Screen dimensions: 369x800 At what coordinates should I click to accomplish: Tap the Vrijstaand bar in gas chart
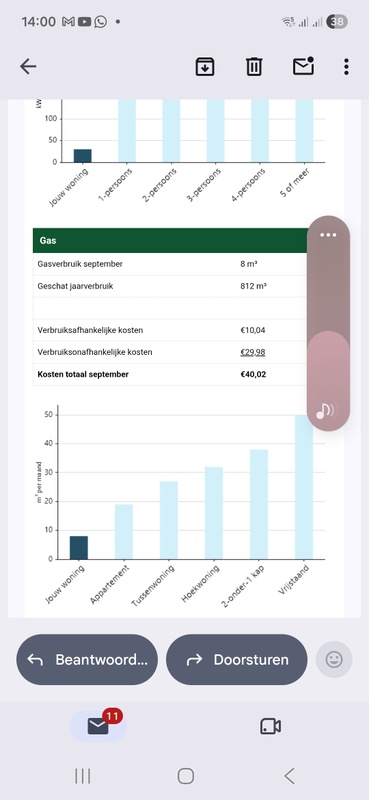(x=304, y=487)
